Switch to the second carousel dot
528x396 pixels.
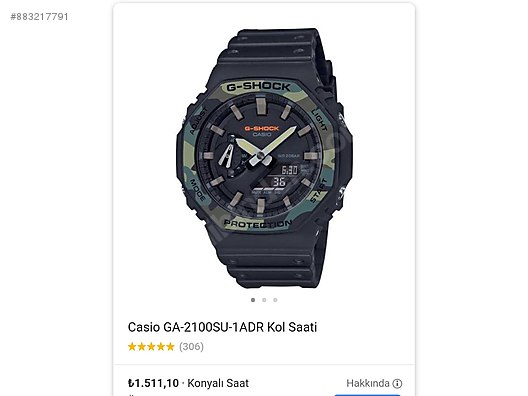click(264, 300)
